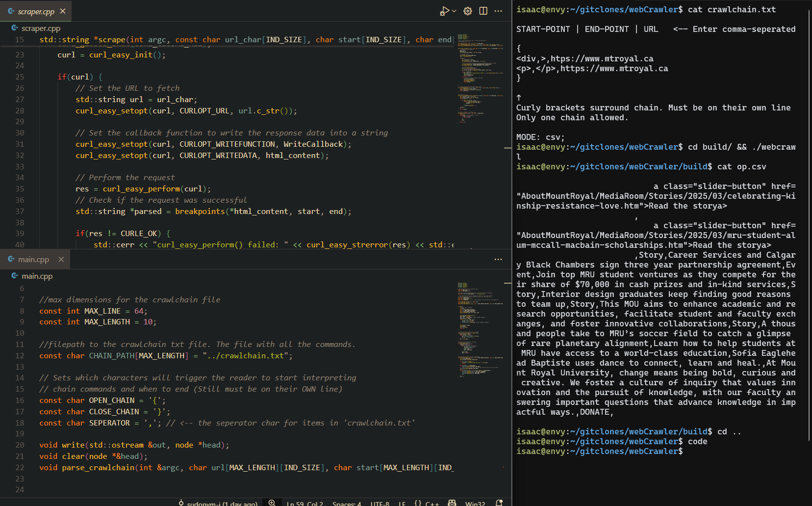Click 'MAX_LENGTH' on main.cpp line 9
Screen dimensions: 812x506
(107, 322)
